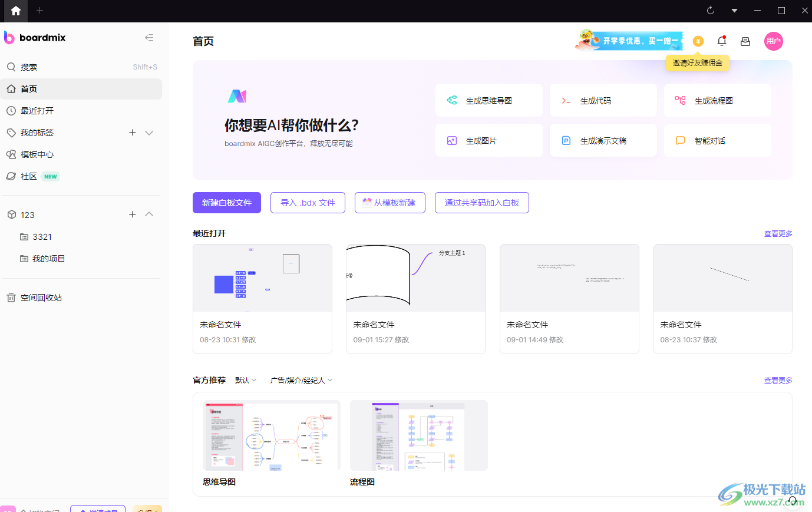Click 从模板新建 button

390,203
